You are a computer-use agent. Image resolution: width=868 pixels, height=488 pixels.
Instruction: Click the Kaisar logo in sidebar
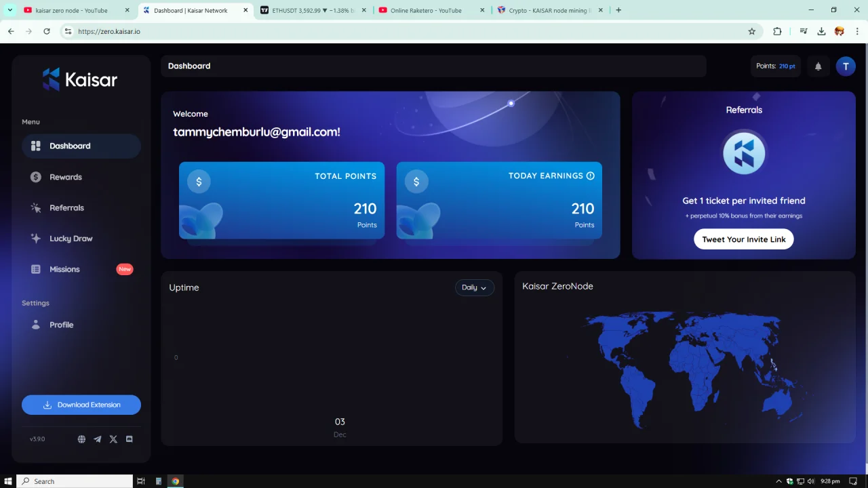click(80, 79)
